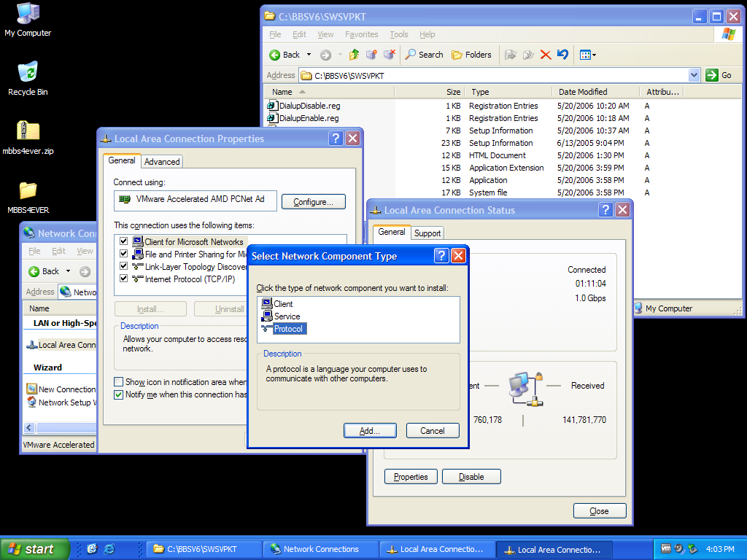Viewport: 747px width, 560px height.
Task: Click the Up folder icon in Explorer toolbar
Action: (355, 55)
